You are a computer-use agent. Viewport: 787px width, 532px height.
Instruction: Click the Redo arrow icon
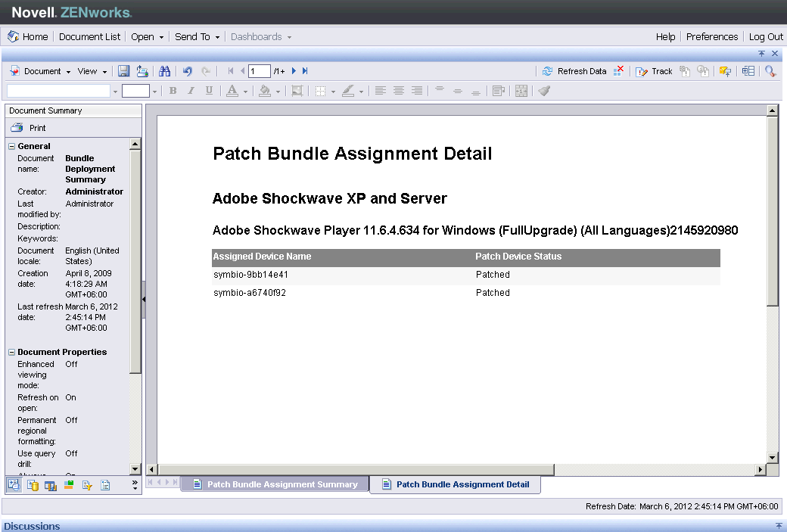206,71
